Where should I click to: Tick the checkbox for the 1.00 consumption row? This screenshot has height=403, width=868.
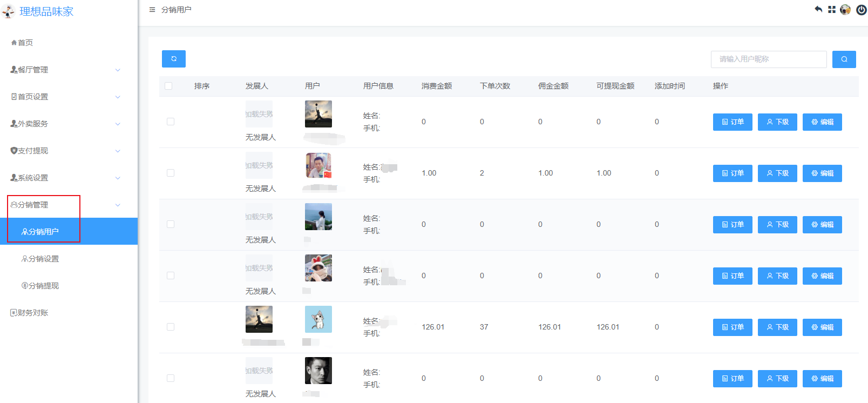[171, 173]
